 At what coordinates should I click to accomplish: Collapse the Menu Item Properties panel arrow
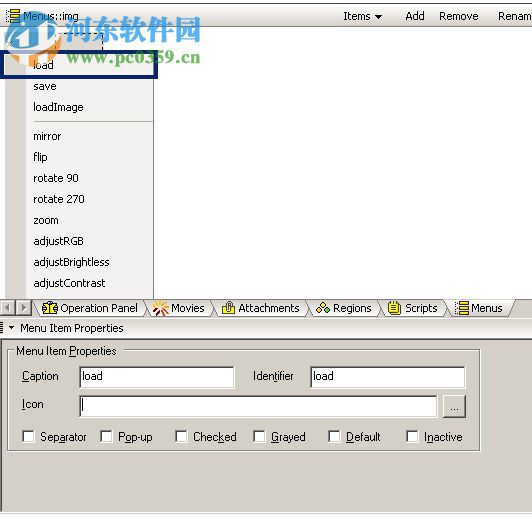click(12, 328)
